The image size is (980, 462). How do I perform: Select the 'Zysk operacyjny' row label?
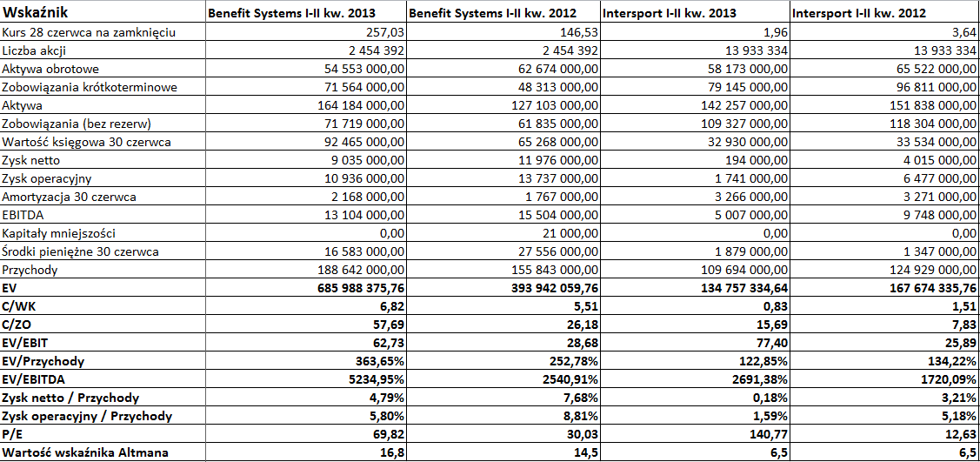pos(103,179)
